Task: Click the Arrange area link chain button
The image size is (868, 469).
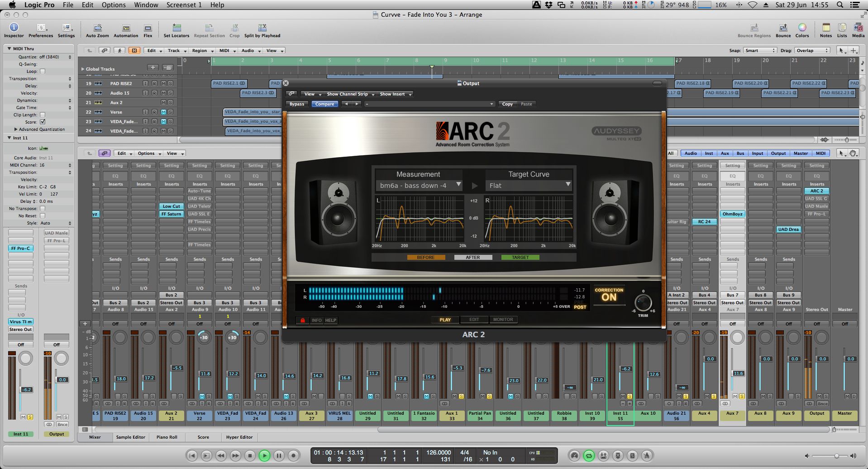Action: click(x=105, y=51)
